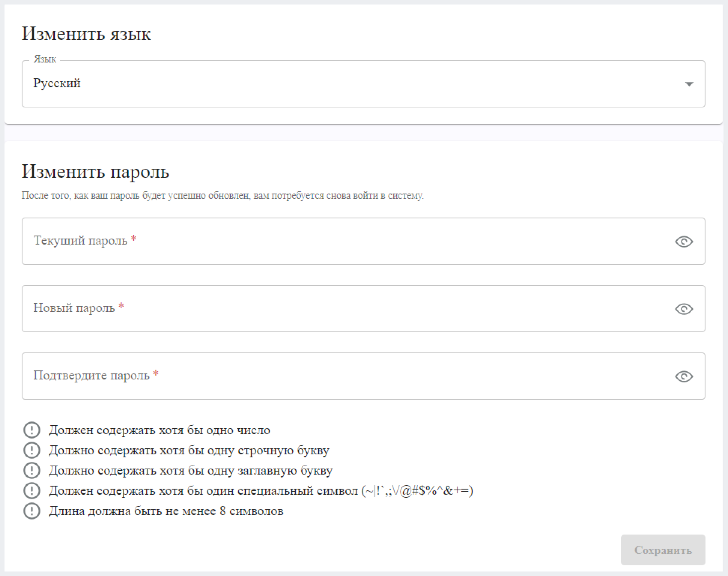Focus the Подтвердите пароль input field
This screenshot has width=728, height=576.
[x=363, y=376]
